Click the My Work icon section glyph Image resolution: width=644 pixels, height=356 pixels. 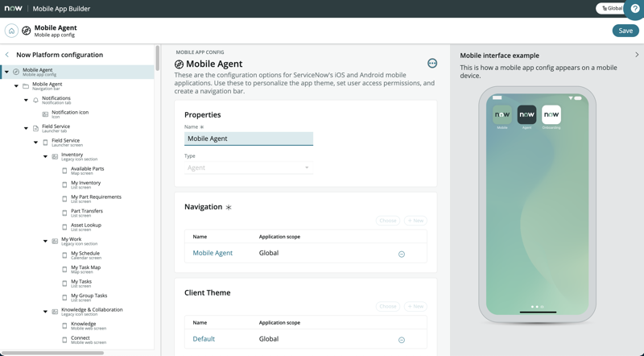tap(55, 242)
